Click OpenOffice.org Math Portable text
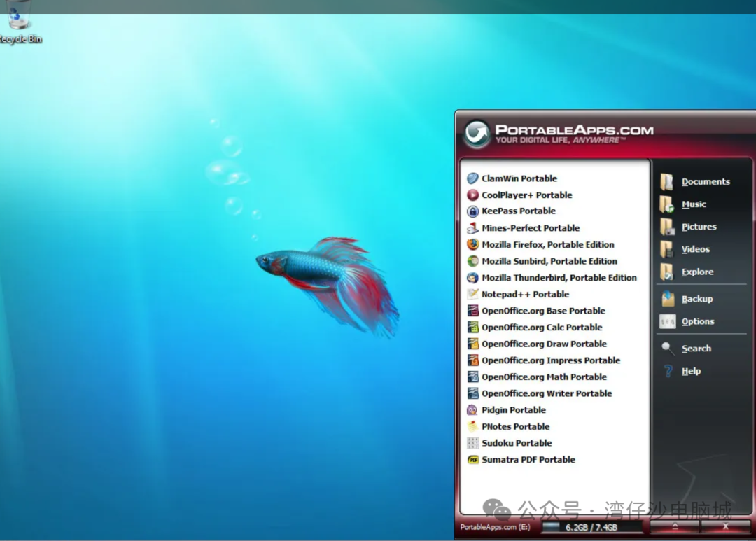This screenshot has height=541, width=756. pyautogui.click(x=545, y=377)
